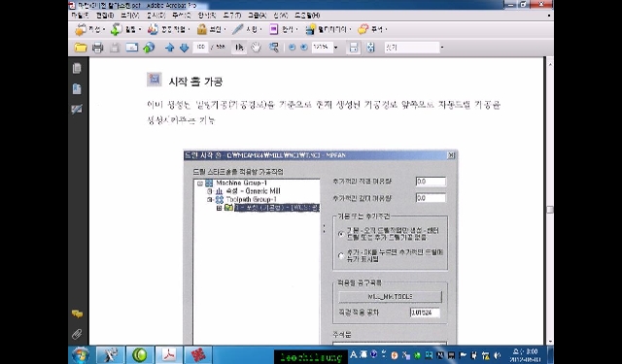Viewport: 622px width, 364px height.
Task: Click the Print icon in the toolbar
Action: point(97,48)
